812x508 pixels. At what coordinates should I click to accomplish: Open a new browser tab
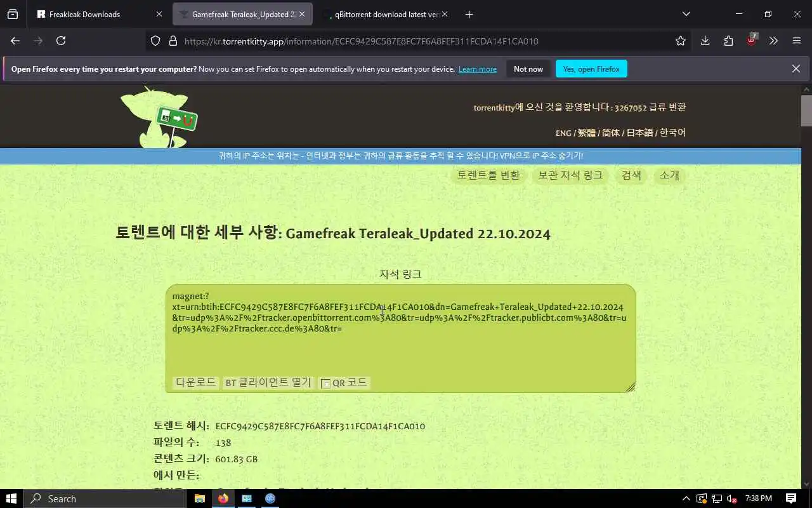[469, 14]
